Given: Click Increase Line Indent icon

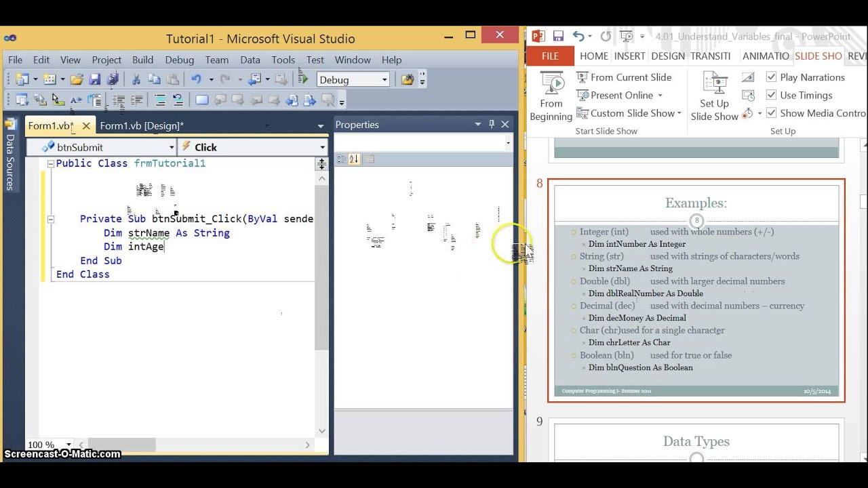Looking at the screenshot, I should click(137, 100).
